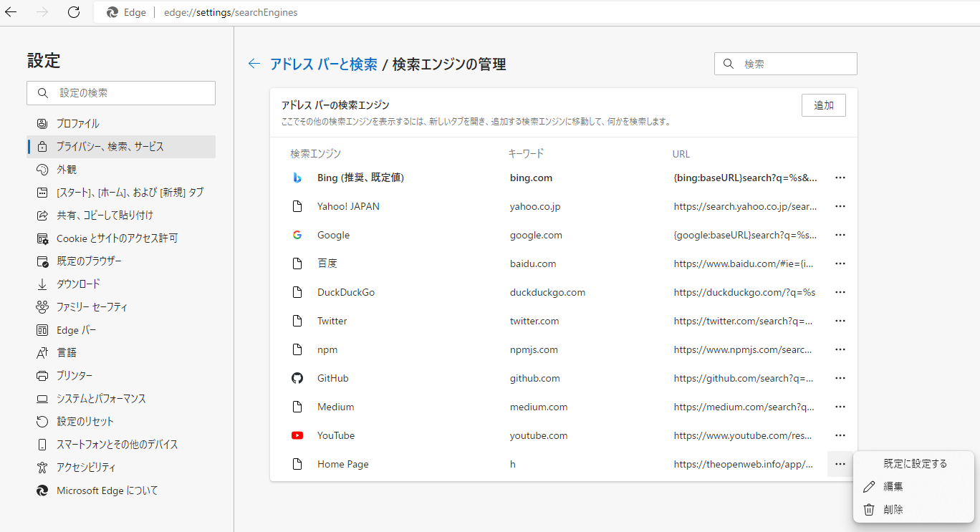Open more options for the Bing row
Viewport: 980px width, 532px height.
coord(840,178)
